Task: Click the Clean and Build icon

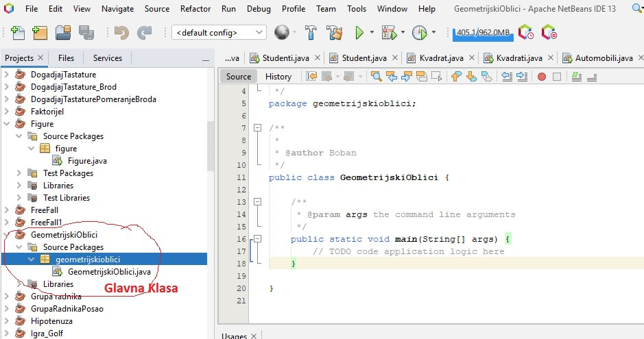Action: pyautogui.click(x=334, y=33)
